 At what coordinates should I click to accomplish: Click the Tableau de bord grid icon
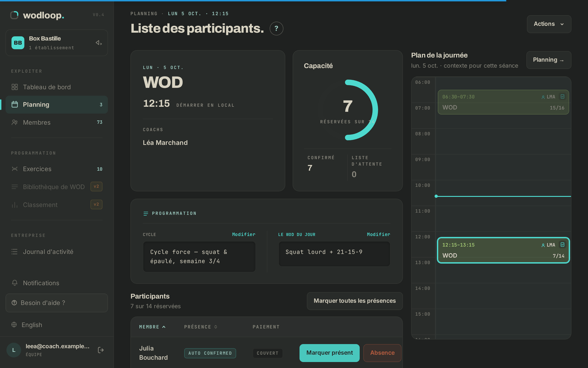tap(15, 87)
